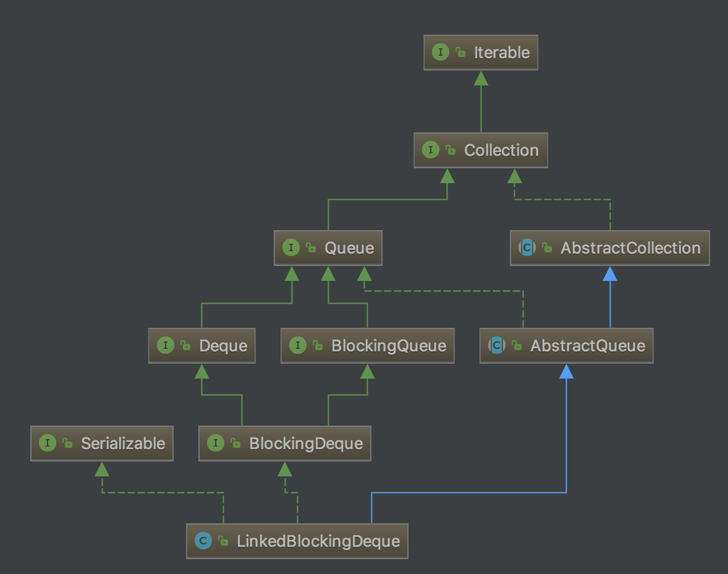Click the public visibility lock icon on Deque
This screenshot has height=574, width=728.
[185, 346]
